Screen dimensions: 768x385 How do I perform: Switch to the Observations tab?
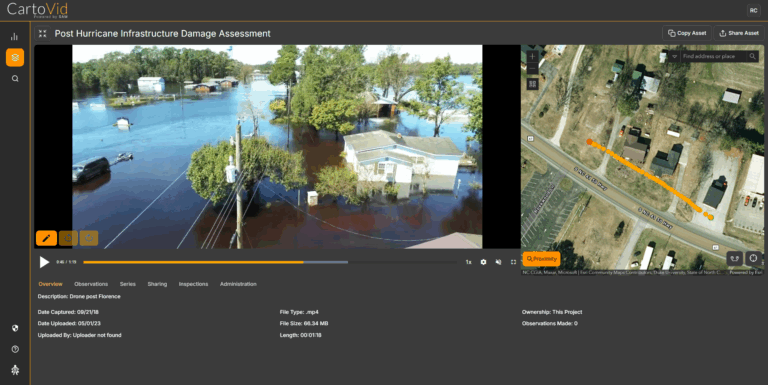coord(91,284)
